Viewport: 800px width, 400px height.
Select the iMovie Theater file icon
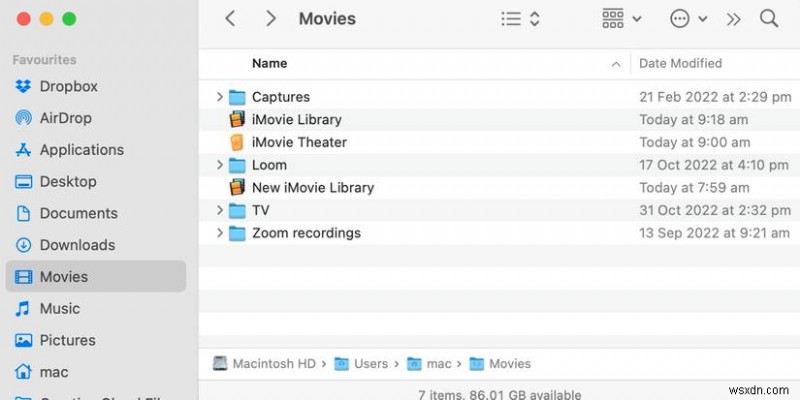pos(237,142)
